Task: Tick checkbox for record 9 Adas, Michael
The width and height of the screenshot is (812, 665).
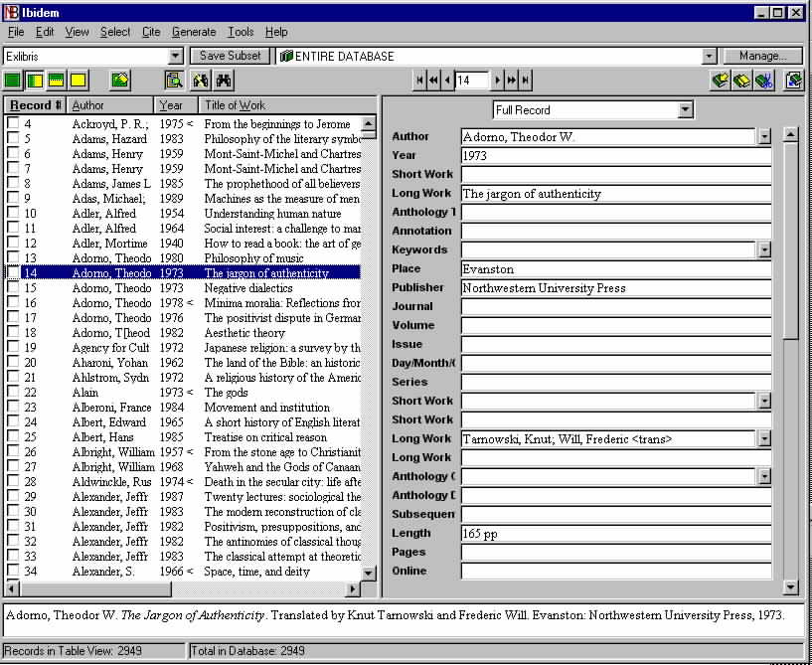Action: click(13, 198)
